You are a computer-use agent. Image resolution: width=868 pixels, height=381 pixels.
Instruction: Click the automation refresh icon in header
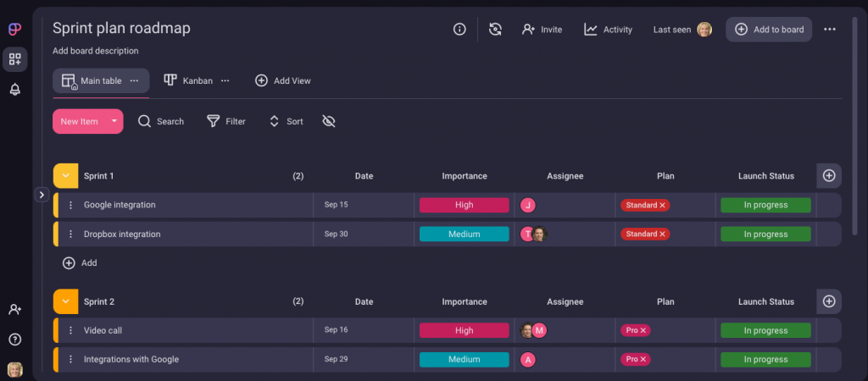coord(496,30)
